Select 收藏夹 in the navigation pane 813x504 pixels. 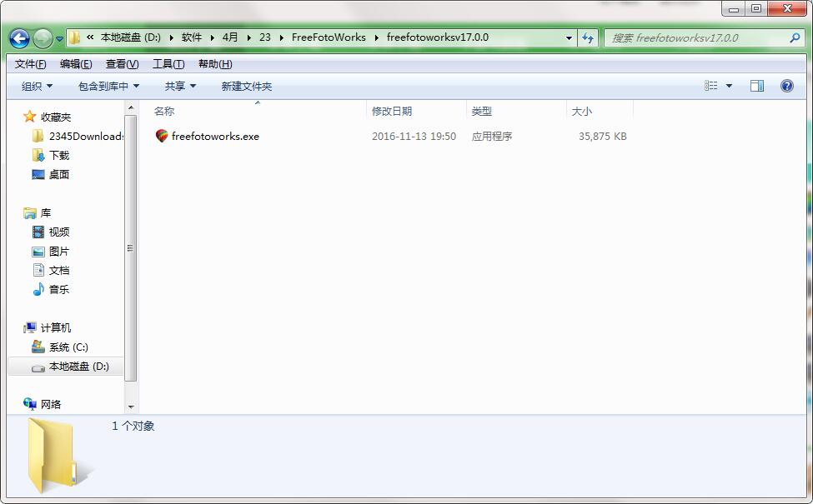[x=56, y=117]
